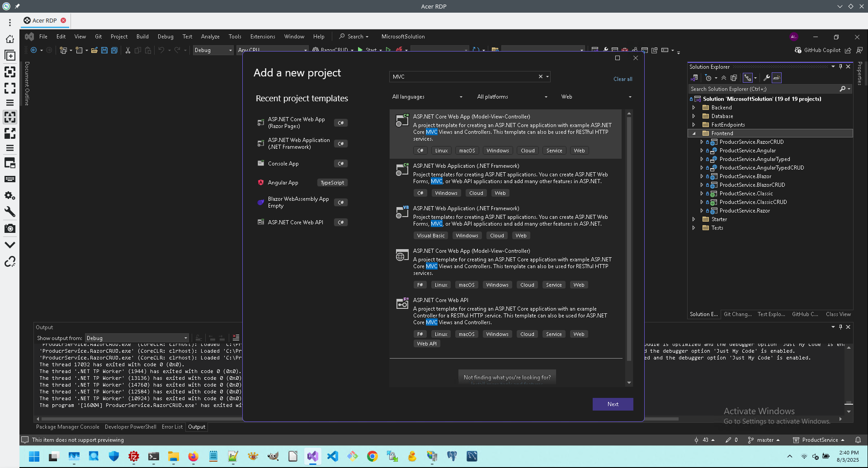Image resolution: width=868 pixels, height=468 pixels.
Task: Open the Properties side tab
Action: 859,73
